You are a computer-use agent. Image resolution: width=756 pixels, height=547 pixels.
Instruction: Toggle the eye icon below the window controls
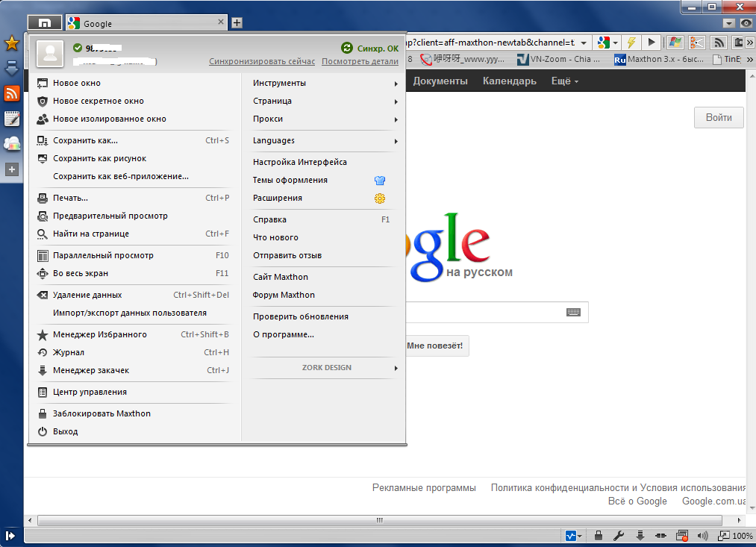click(x=745, y=23)
